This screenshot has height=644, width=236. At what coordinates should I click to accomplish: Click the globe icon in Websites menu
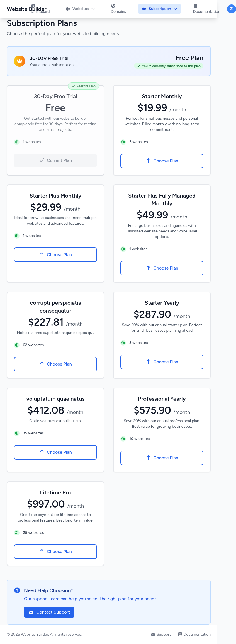[68, 9]
